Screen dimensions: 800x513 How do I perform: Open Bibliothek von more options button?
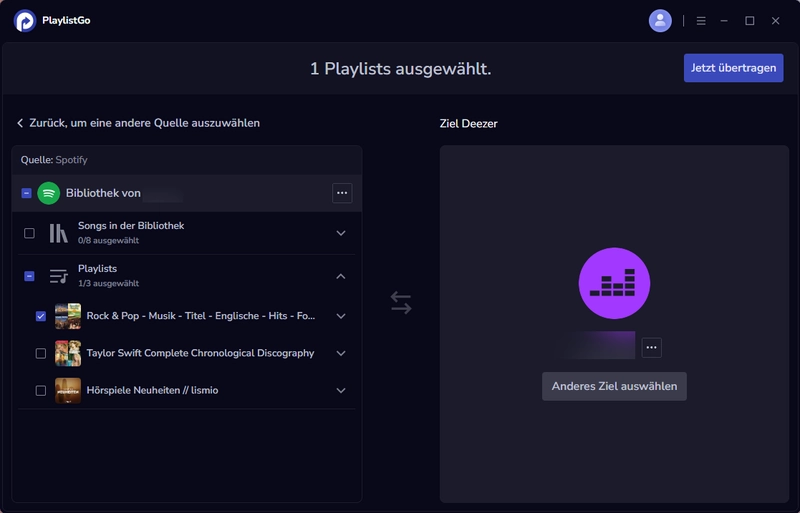[342, 193]
